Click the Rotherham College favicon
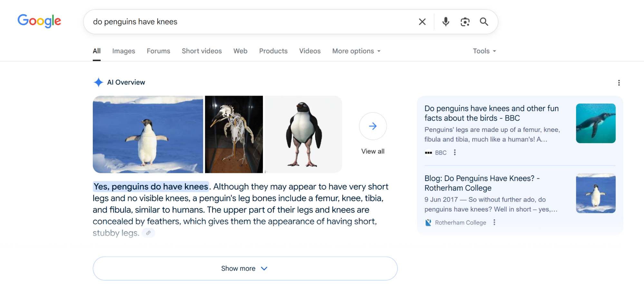 [428, 223]
